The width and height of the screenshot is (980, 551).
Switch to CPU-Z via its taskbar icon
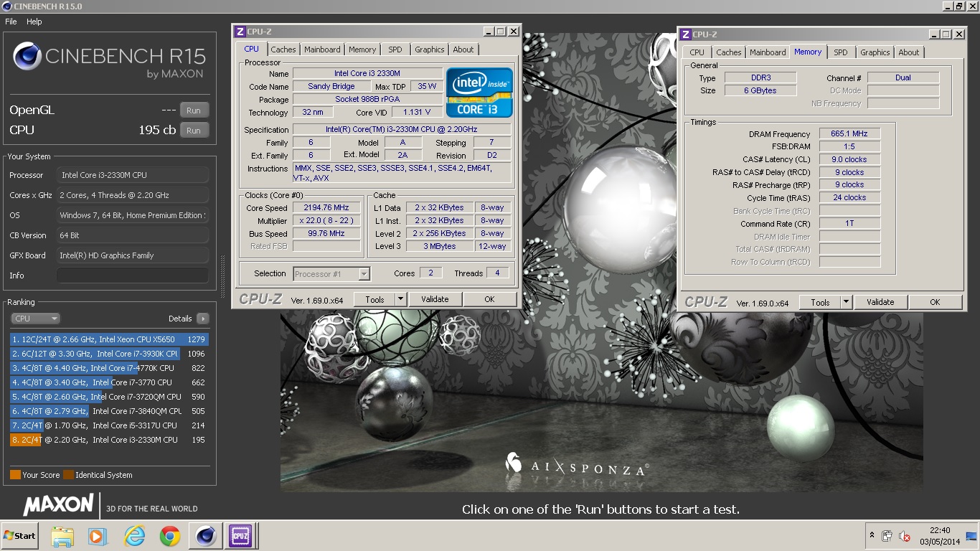(x=240, y=536)
